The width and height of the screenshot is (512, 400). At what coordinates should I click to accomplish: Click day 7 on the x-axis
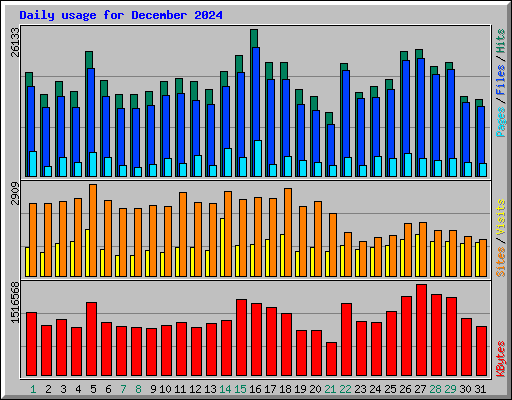pyautogui.click(x=123, y=389)
